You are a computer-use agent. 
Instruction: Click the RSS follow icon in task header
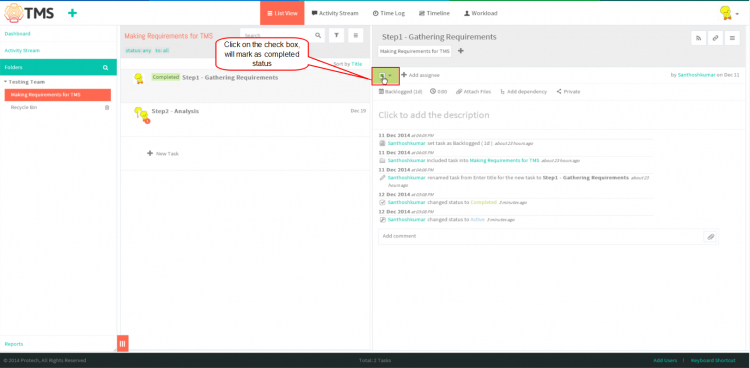pos(698,38)
